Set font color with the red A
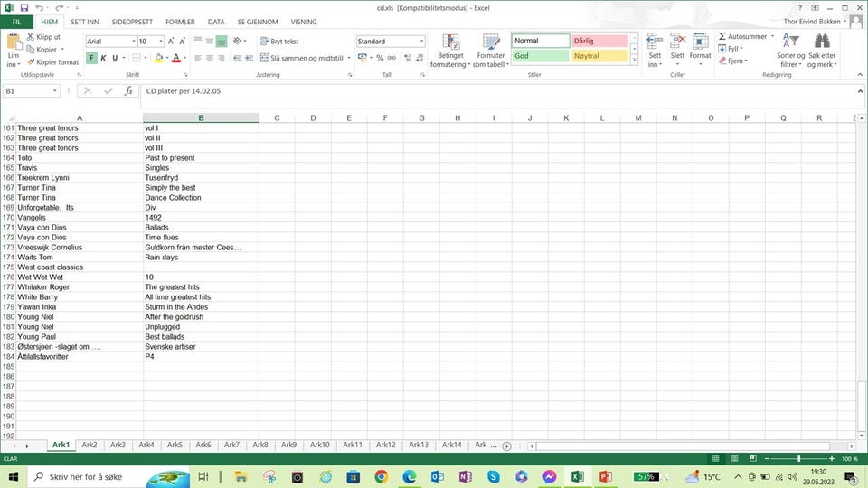 [176, 58]
